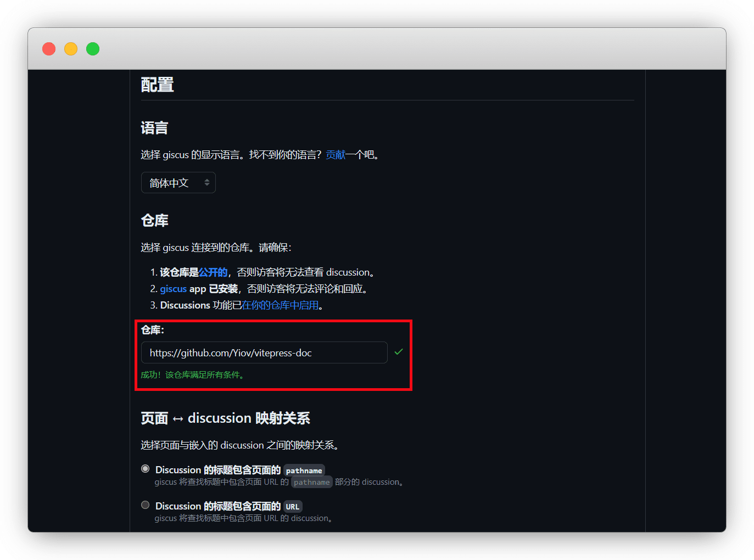Viewport: 754px width, 560px height.
Task: Click the green maximize window button
Action: coord(93,49)
